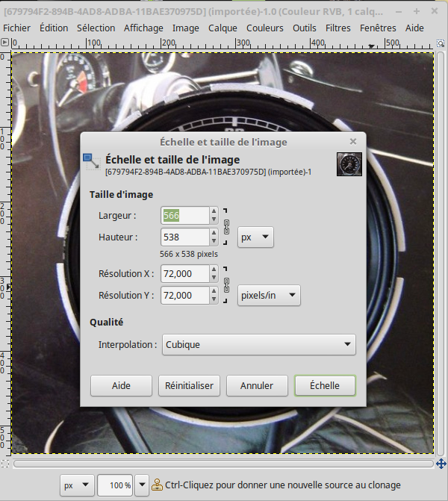448x501 pixels.
Task: Click the 'Interpolation :' label
Action: 128,345
